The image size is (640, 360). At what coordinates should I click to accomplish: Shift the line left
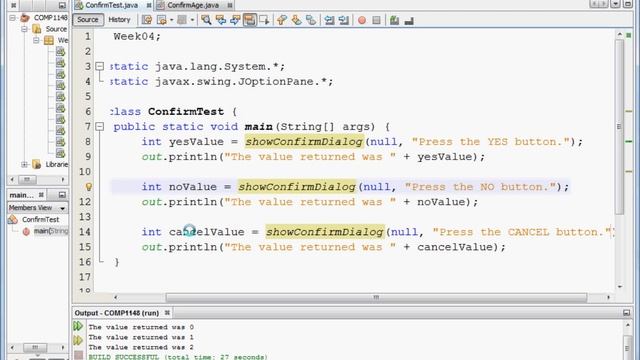[x=329, y=20]
